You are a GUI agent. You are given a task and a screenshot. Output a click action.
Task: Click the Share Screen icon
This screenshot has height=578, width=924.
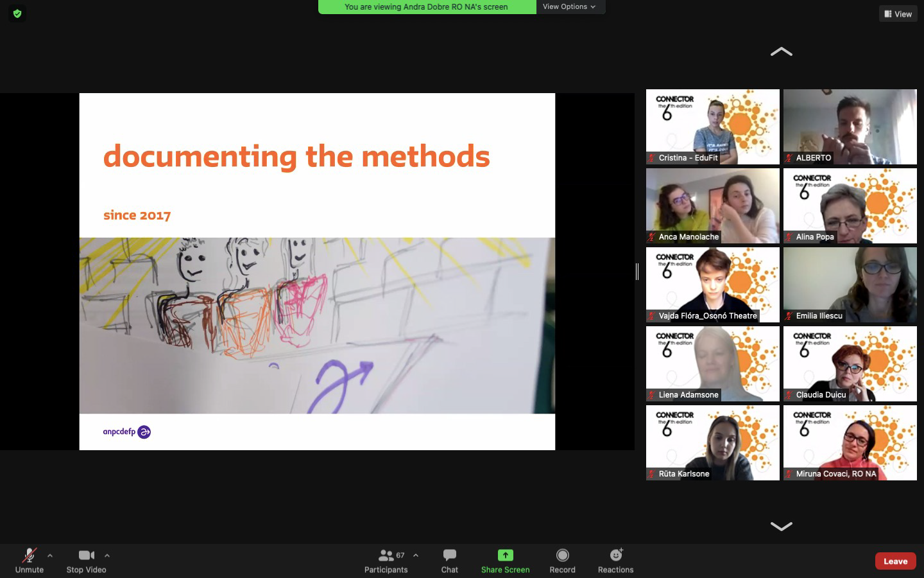pos(505,556)
